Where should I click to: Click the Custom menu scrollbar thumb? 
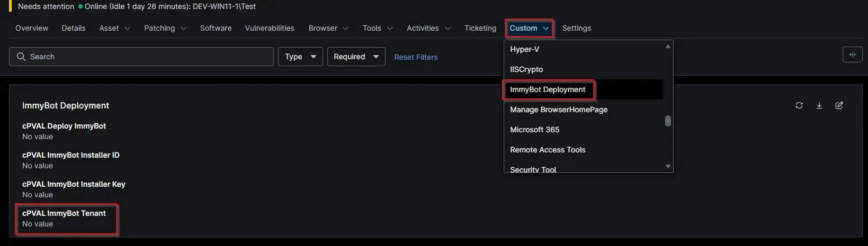tap(668, 121)
